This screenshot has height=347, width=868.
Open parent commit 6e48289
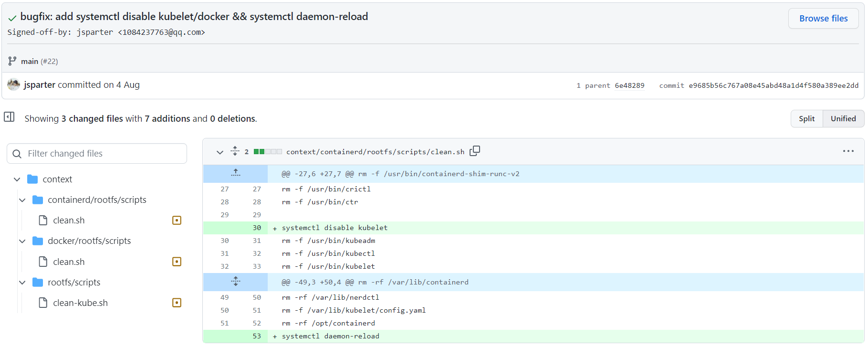coord(629,85)
